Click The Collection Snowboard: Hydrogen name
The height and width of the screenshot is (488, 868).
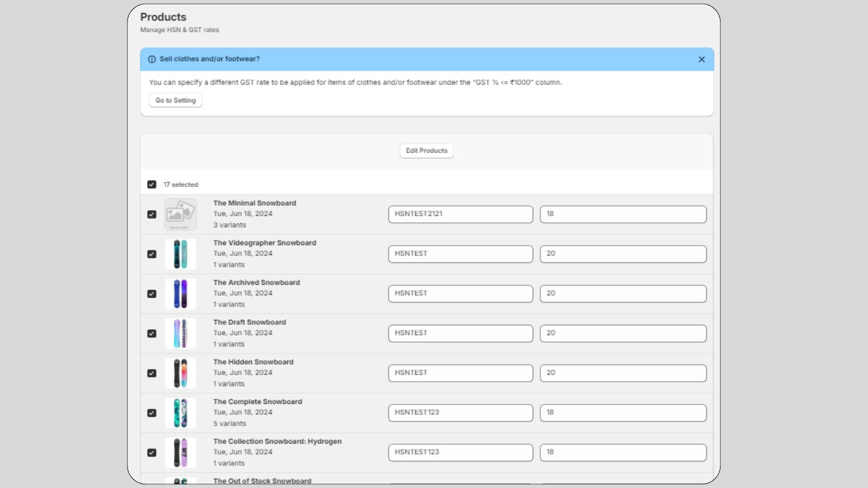tap(277, 441)
